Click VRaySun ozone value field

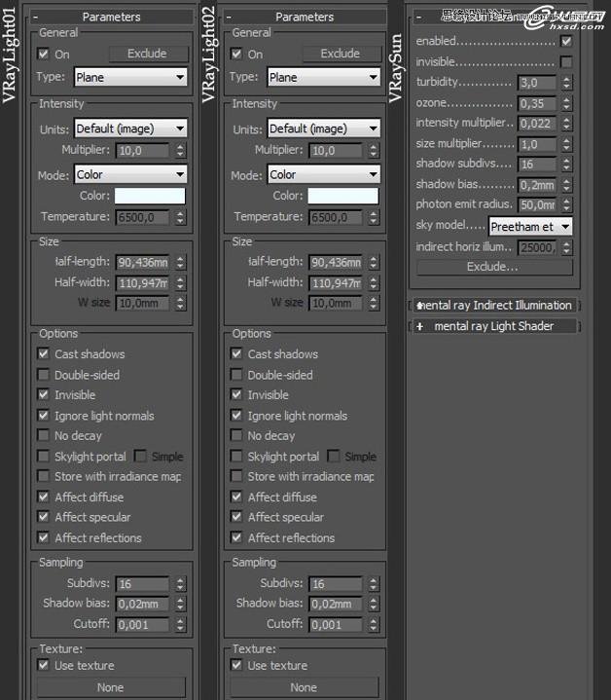(537, 103)
